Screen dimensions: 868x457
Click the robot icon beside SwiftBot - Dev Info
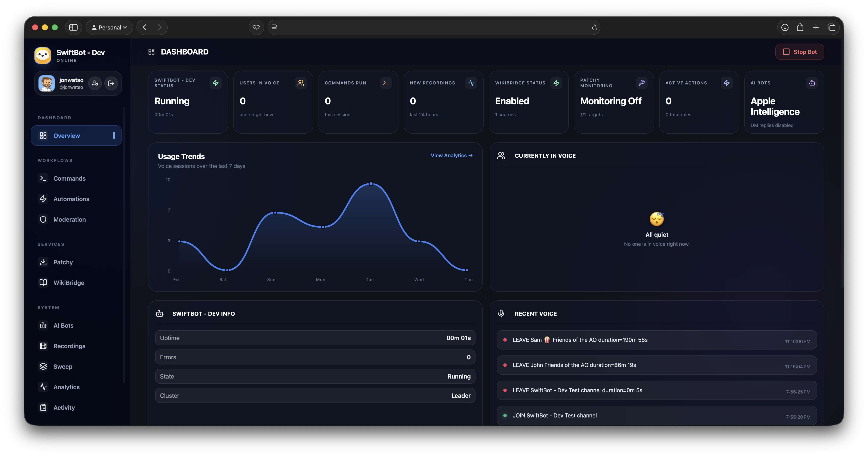[x=160, y=314]
